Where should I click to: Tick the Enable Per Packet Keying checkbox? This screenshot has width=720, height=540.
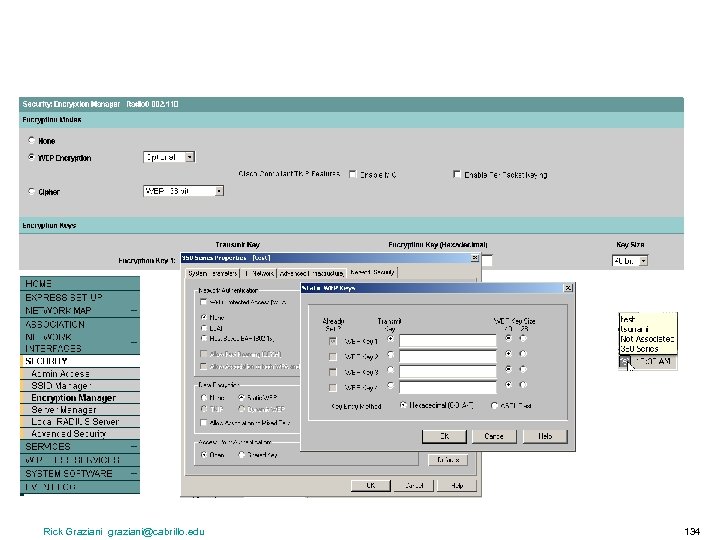tap(456, 174)
